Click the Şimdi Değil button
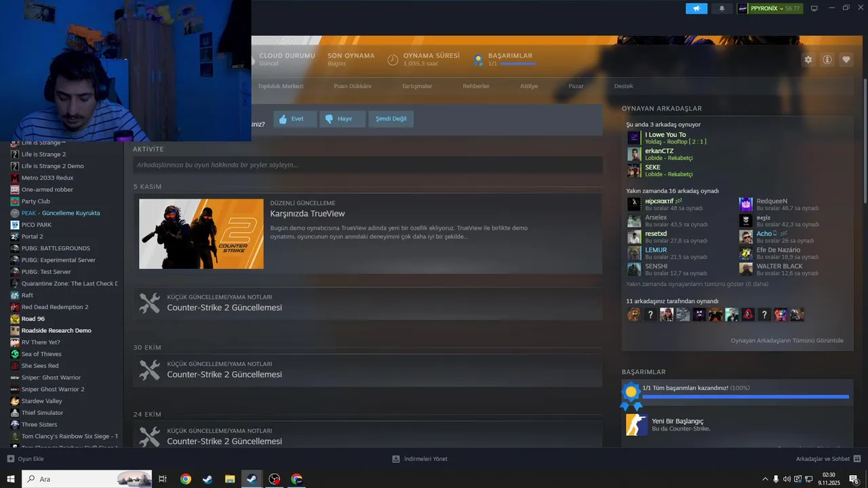 (x=391, y=119)
